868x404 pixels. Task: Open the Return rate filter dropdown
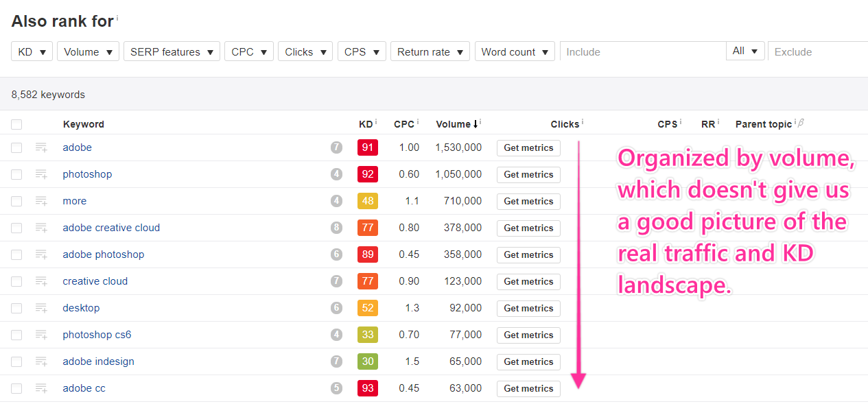coord(430,51)
